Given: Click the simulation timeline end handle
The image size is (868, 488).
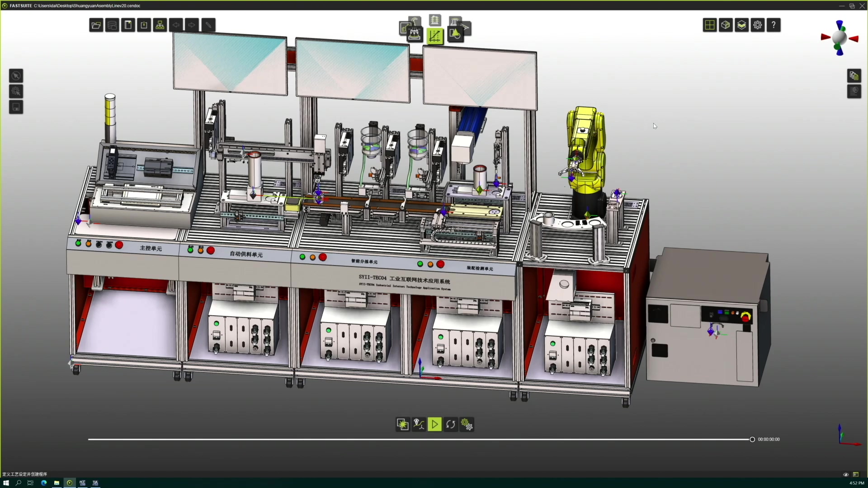Looking at the screenshot, I should point(752,439).
